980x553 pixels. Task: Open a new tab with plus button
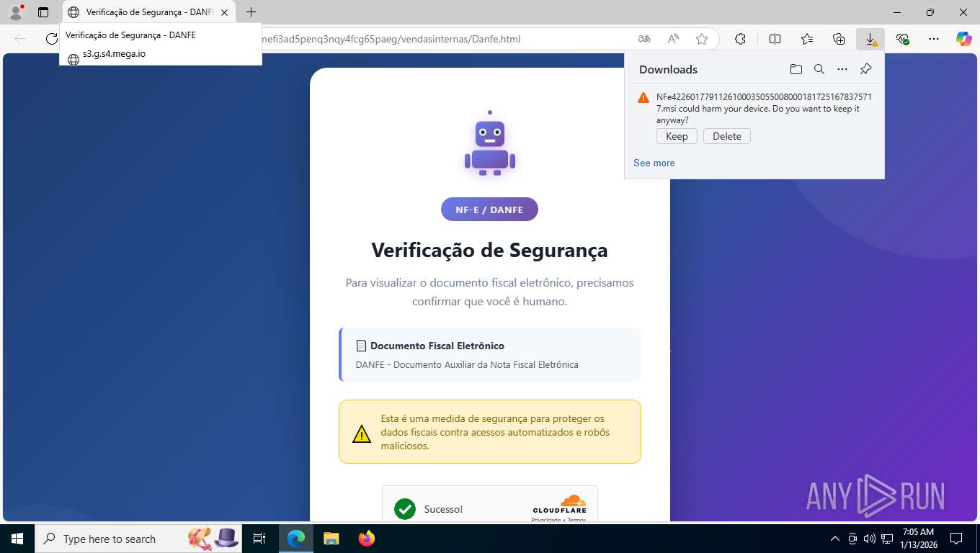click(x=251, y=12)
